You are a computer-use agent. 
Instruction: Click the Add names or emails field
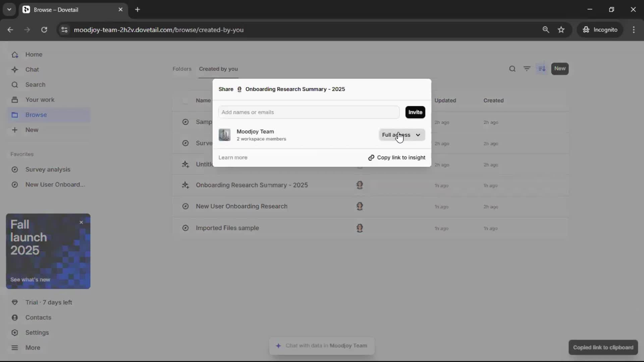[309, 112]
